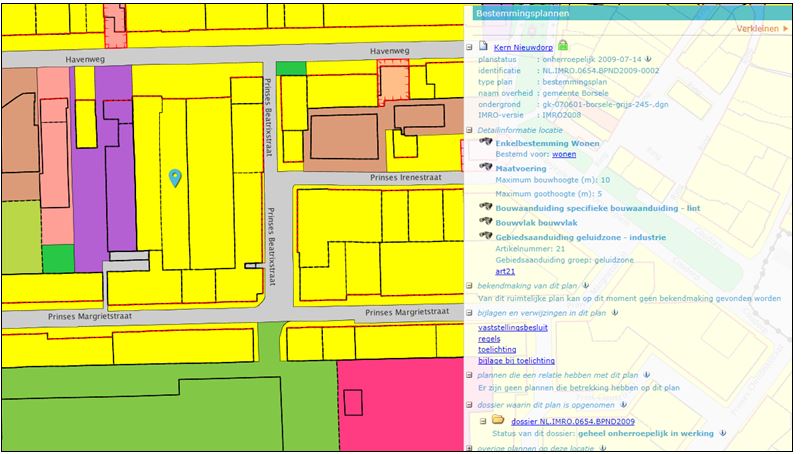This screenshot has width=804, height=454.
Task: Click the info arrow after planstatus date
Action: click(647, 60)
